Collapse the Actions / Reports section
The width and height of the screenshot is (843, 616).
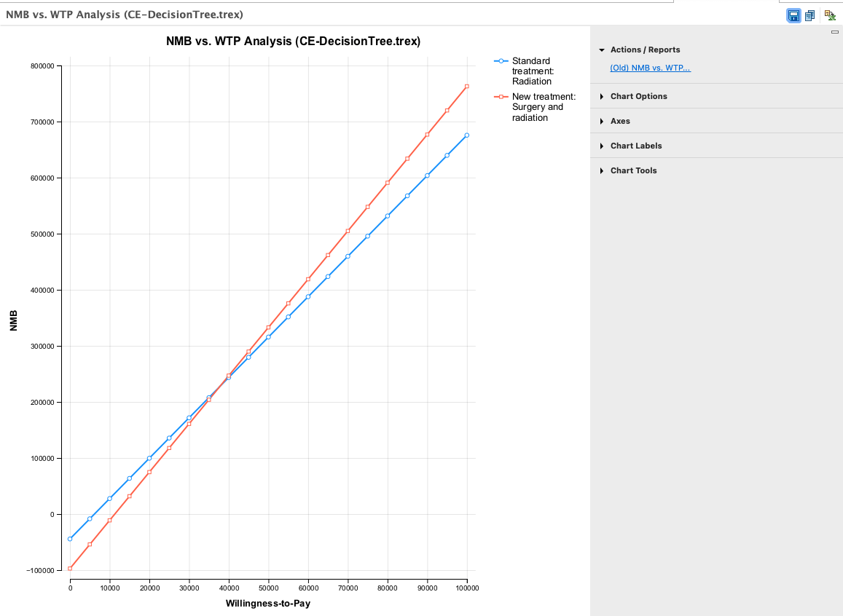[601, 50]
